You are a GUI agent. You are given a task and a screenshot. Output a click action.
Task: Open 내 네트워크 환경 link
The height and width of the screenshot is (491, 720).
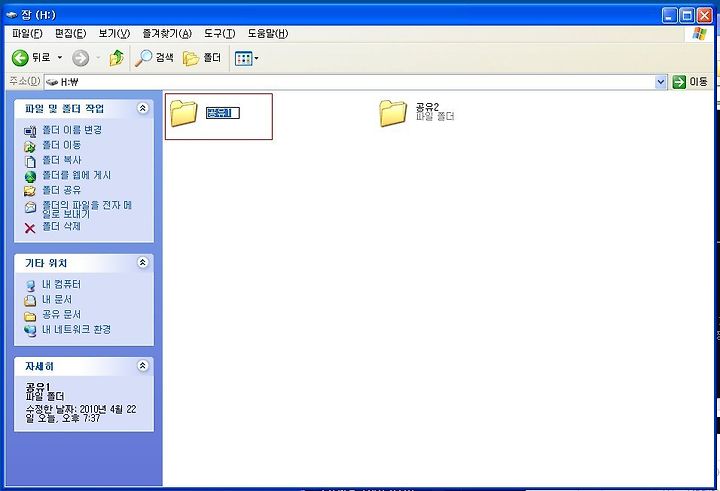click(76, 330)
